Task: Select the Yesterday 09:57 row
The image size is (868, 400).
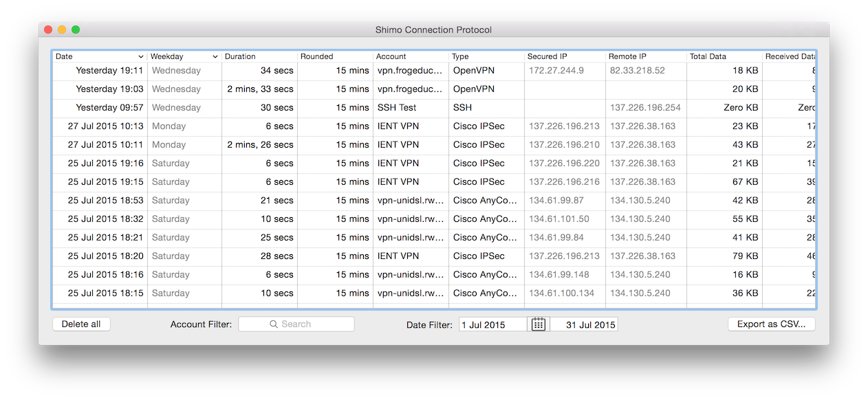Action: pos(434,108)
